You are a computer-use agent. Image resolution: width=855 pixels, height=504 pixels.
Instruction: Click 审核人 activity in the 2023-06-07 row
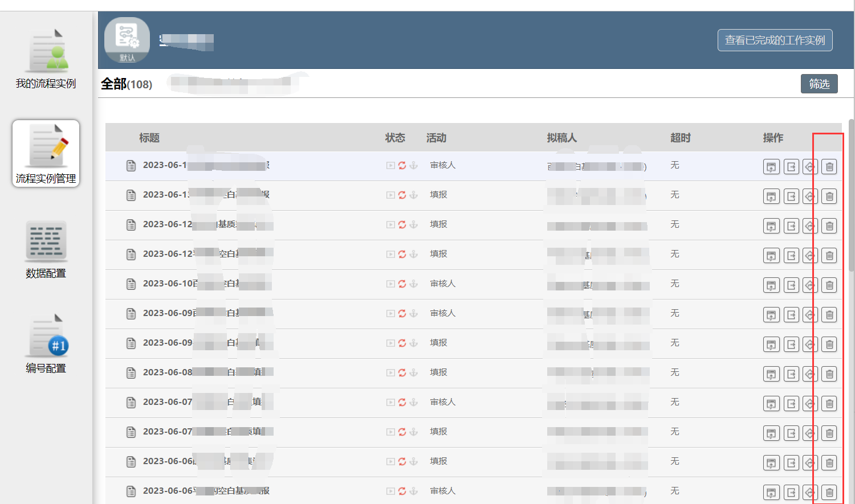pos(443,402)
